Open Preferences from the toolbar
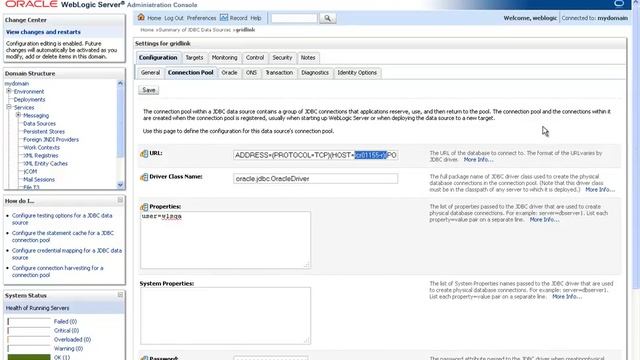Viewport: 640px width, 360px height. click(201, 18)
